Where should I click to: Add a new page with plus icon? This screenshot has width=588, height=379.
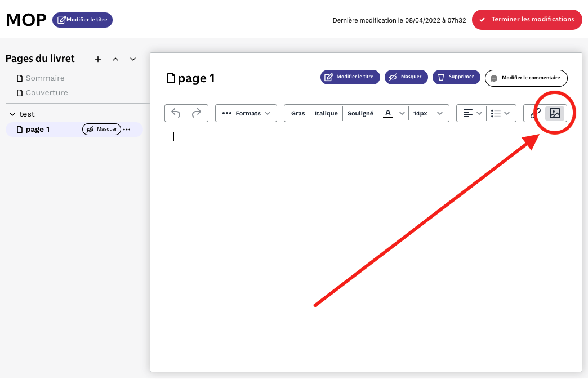(x=97, y=59)
